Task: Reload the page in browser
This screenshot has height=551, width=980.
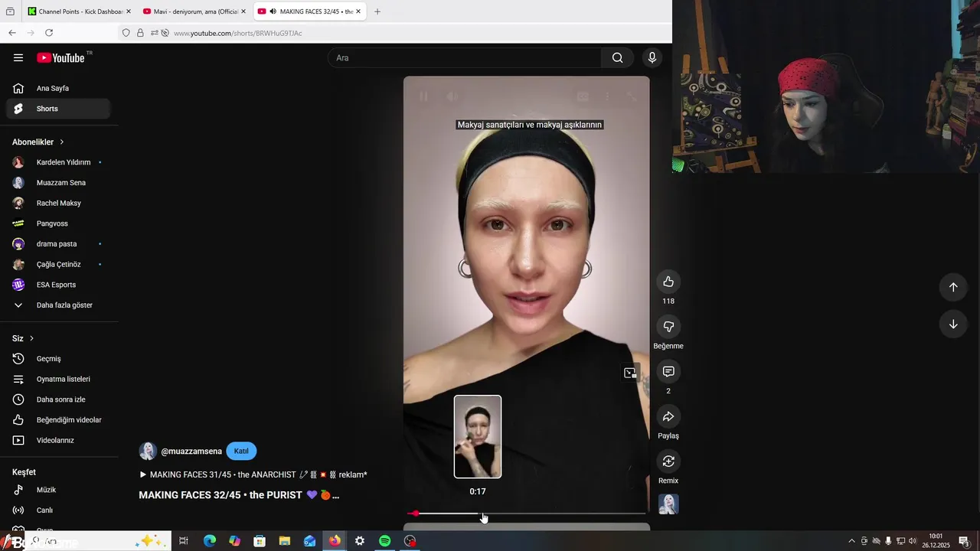Action: (49, 33)
